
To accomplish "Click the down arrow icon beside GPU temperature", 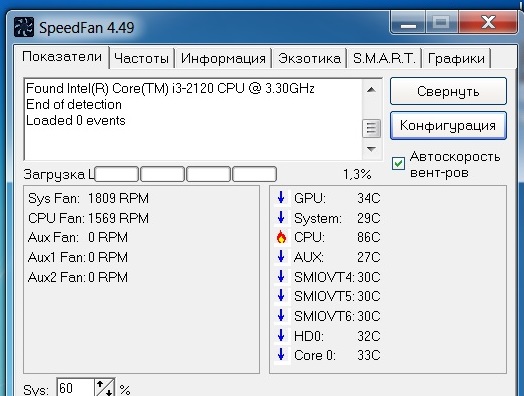I will click(x=281, y=197).
